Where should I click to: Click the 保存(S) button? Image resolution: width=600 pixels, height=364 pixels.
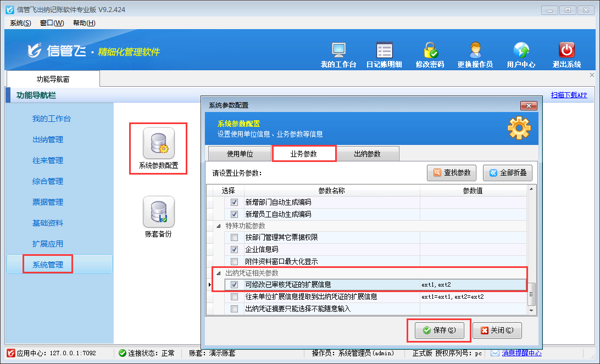click(x=438, y=331)
